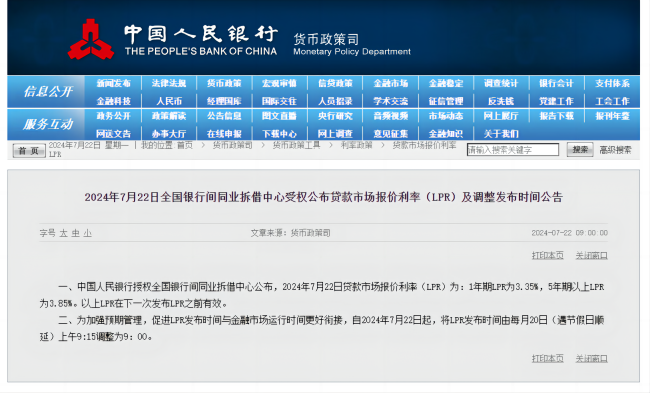
Task: Click the 搜索 button
Action: (580, 150)
